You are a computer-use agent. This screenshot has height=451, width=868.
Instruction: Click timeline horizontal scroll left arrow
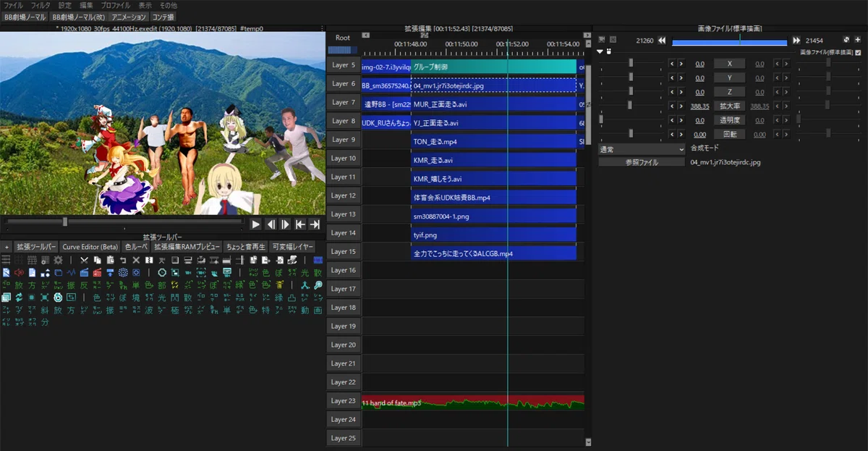tap(366, 35)
